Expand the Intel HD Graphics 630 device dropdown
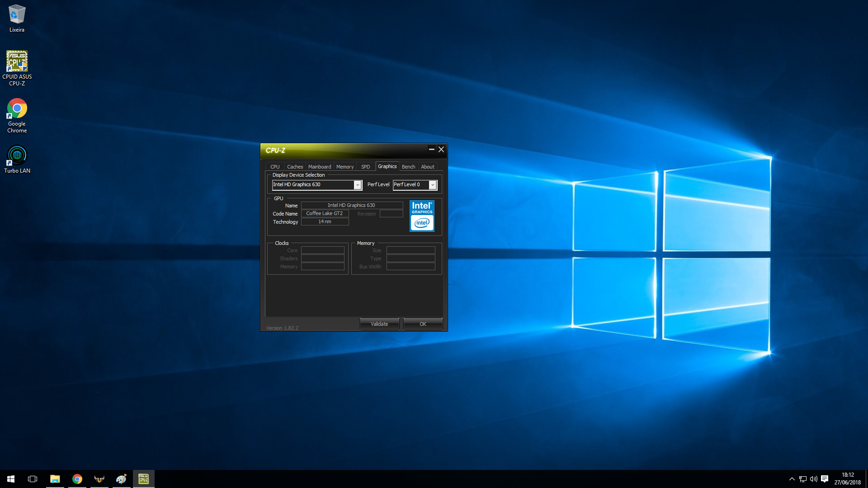868x488 pixels. click(358, 185)
